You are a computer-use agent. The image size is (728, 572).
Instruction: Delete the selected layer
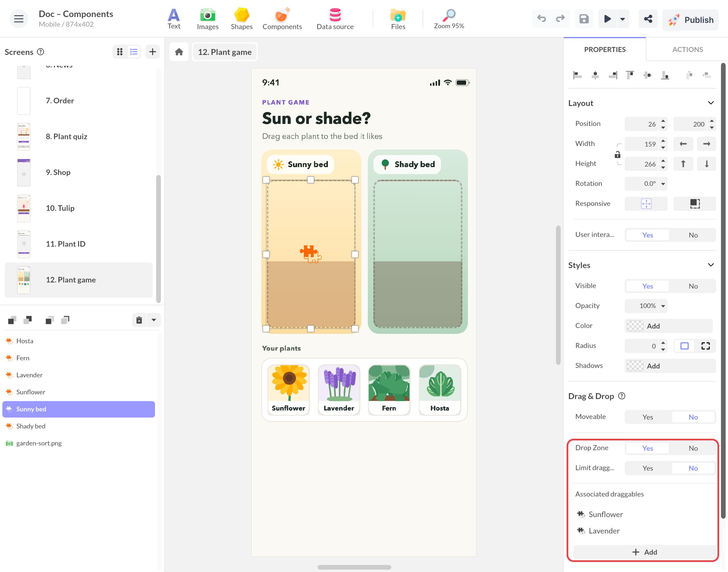(x=139, y=320)
